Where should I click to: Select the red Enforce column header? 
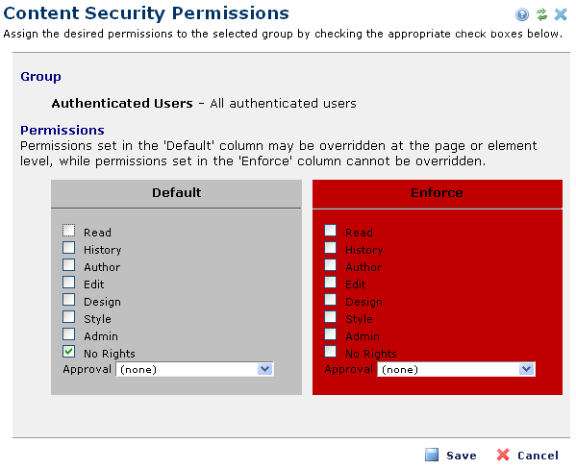point(437,193)
